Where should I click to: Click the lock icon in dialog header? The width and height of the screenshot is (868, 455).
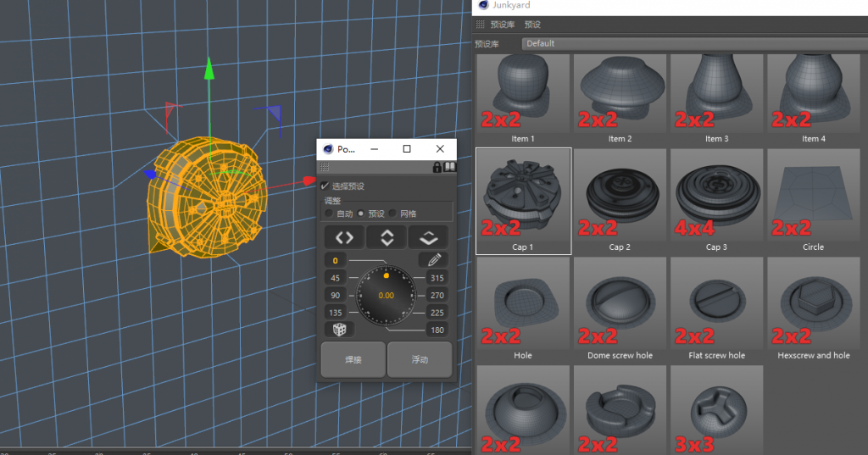(437, 167)
